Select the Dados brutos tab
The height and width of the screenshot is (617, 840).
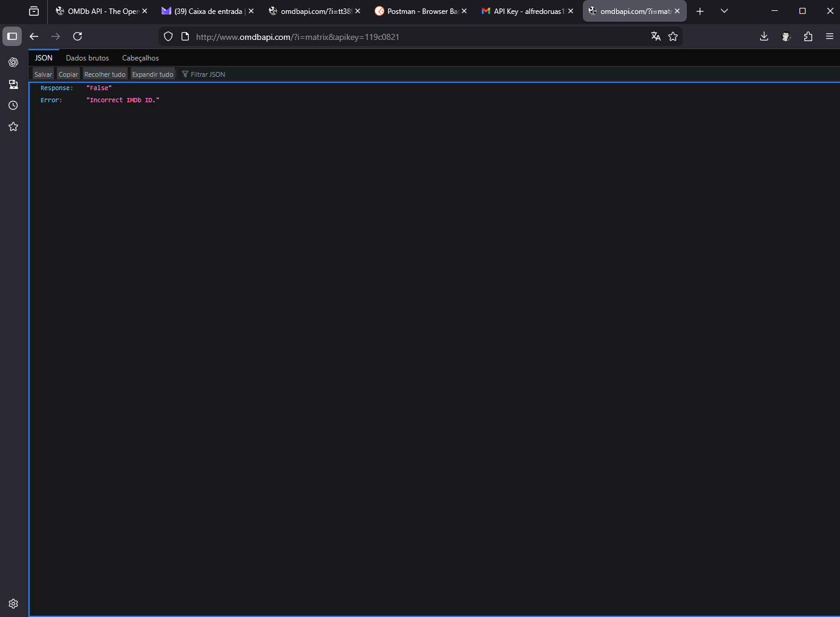click(x=88, y=58)
